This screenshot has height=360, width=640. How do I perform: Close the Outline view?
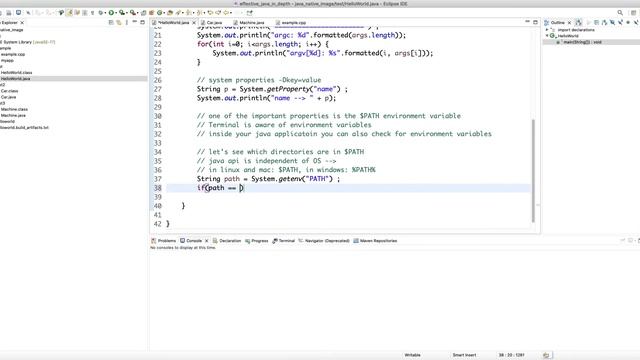pyautogui.click(x=569, y=22)
